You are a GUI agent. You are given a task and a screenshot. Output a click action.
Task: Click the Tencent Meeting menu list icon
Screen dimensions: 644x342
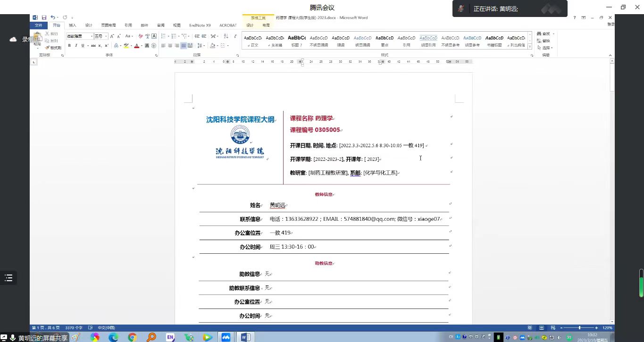tap(8, 278)
